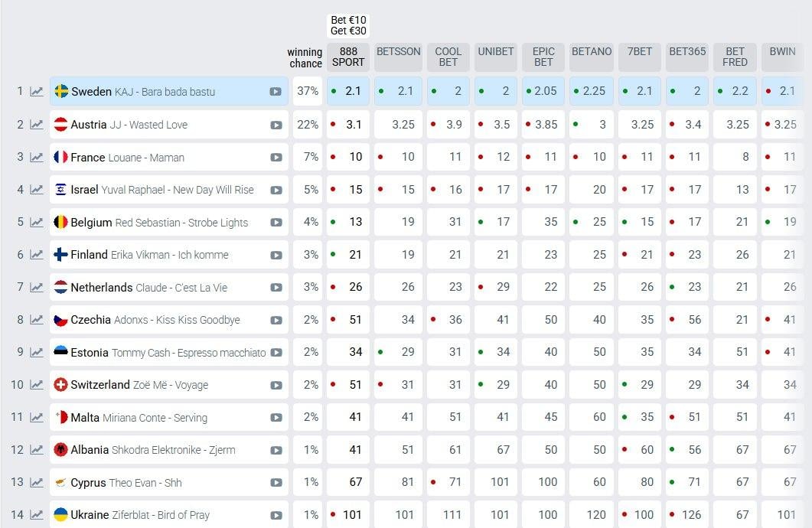Play Estonia's Espresso macchiato video
This screenshot has height=528, width=812.
click(276, 353)
